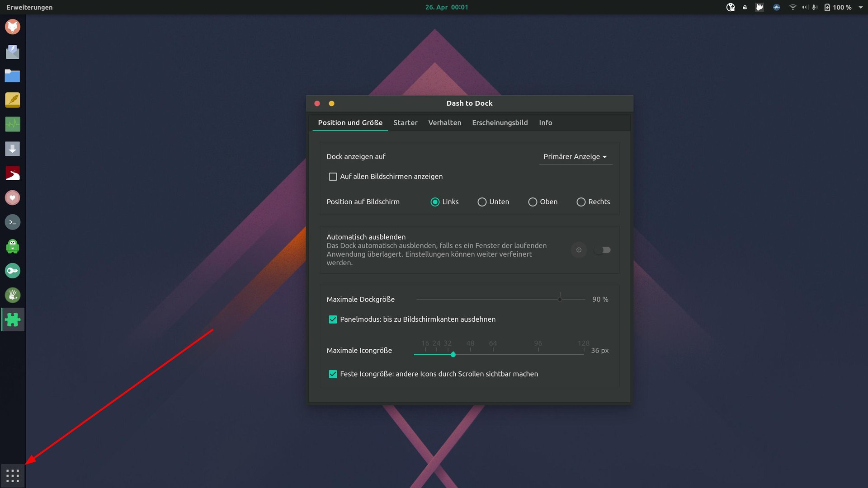Uncheck 'Panelmodus' checkbox
The height and width of the screenshot is (488, 868).
tap(333, 319)
